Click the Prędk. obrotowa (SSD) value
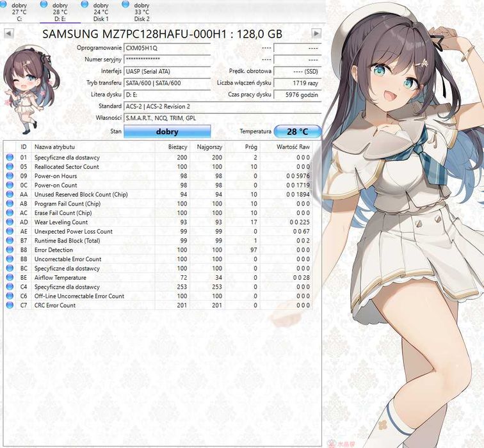Image resolution: width=484 pixels, height=448 pixels. coord(297,71)
